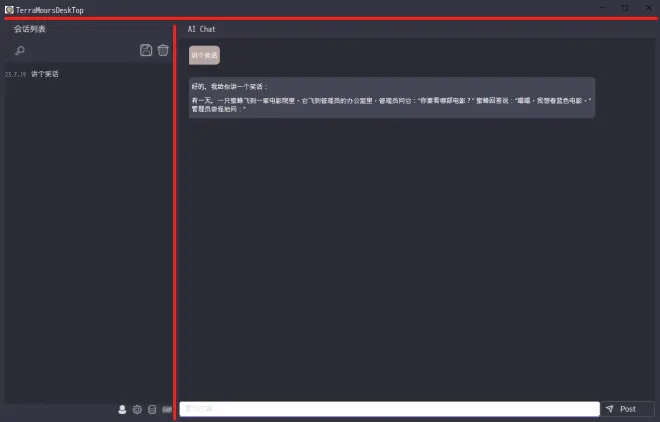Click the database stack icon
Screen dimensions: 660x422
click(x=152, y=409)
